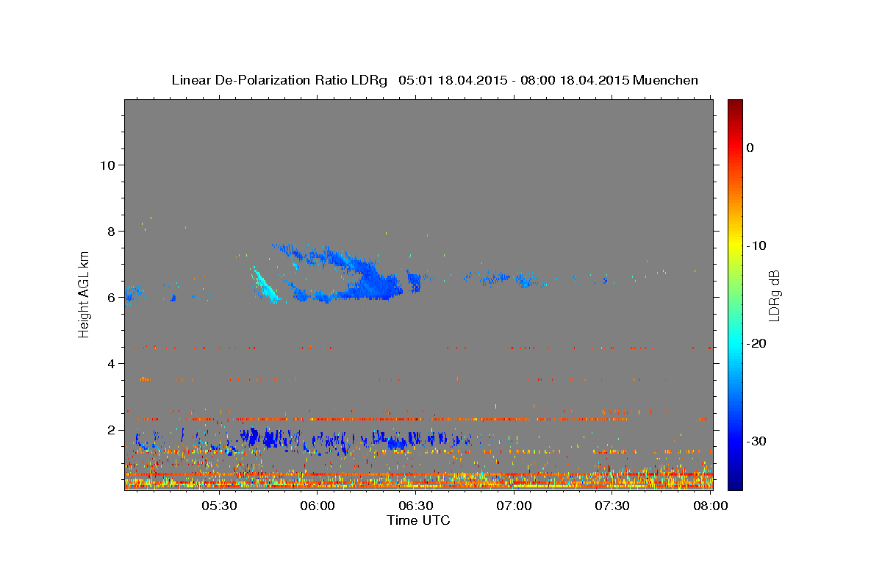882x588 pixels.
Task: Click the height axis label '10'
Action: [107, 165]
